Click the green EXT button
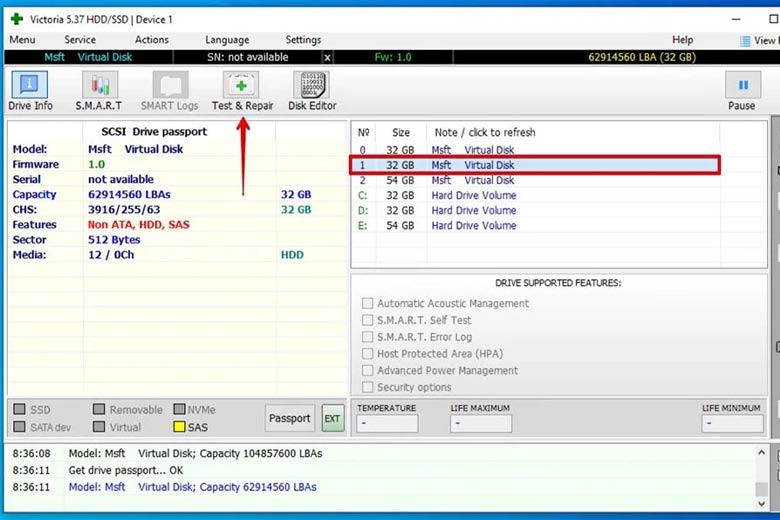This screenshot has width=780, height=520. click(x=332, y=418)
